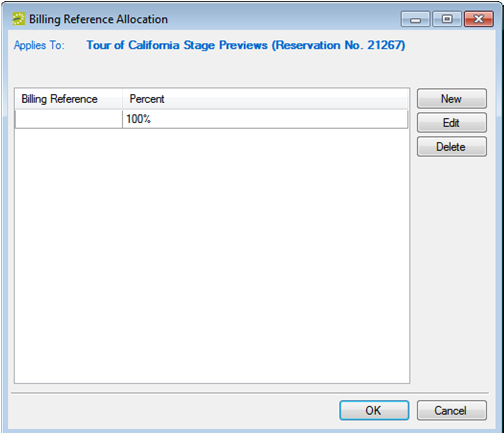This screenshot has height=433, width=504.
Task: Confirm the allocation with OK
Action: pyautogui.click(x=374, y=410)
